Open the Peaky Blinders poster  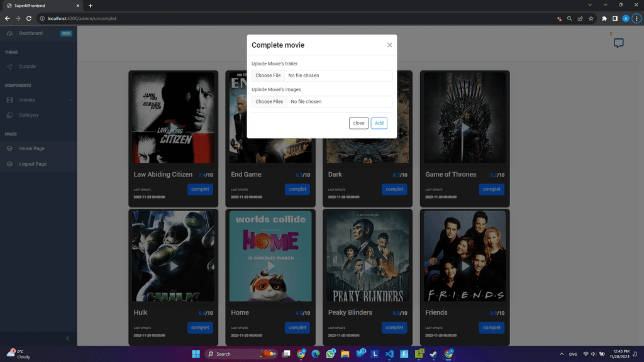367,256
